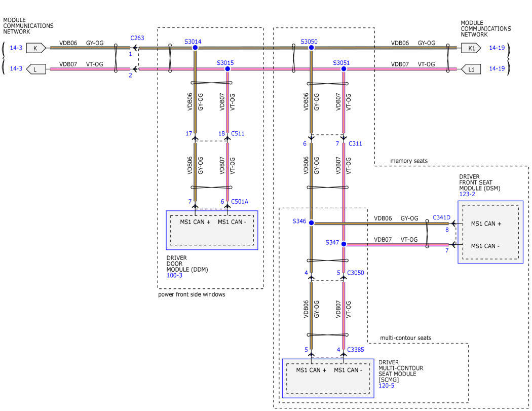
Task: Click the K off-page connector tag
Action: [35, 48]
